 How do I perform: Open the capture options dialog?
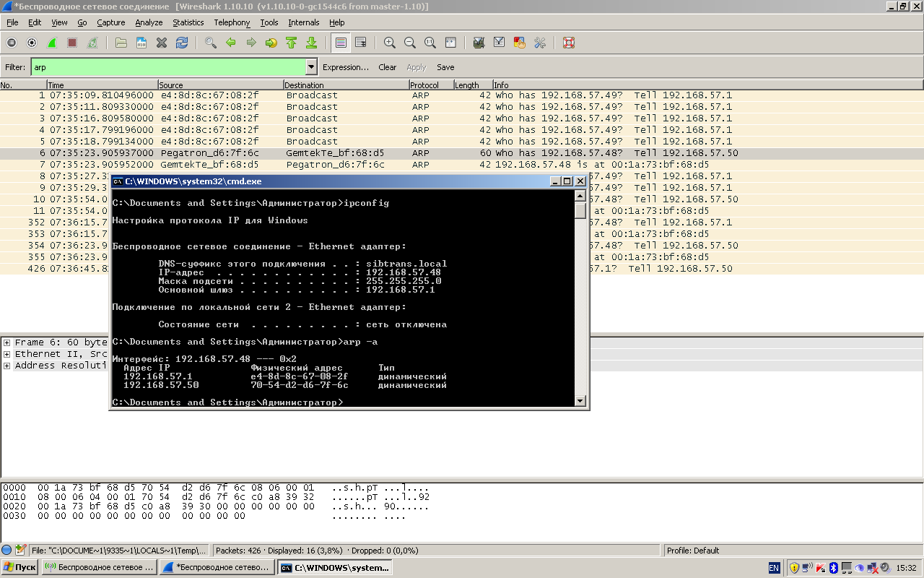(32, 43)
